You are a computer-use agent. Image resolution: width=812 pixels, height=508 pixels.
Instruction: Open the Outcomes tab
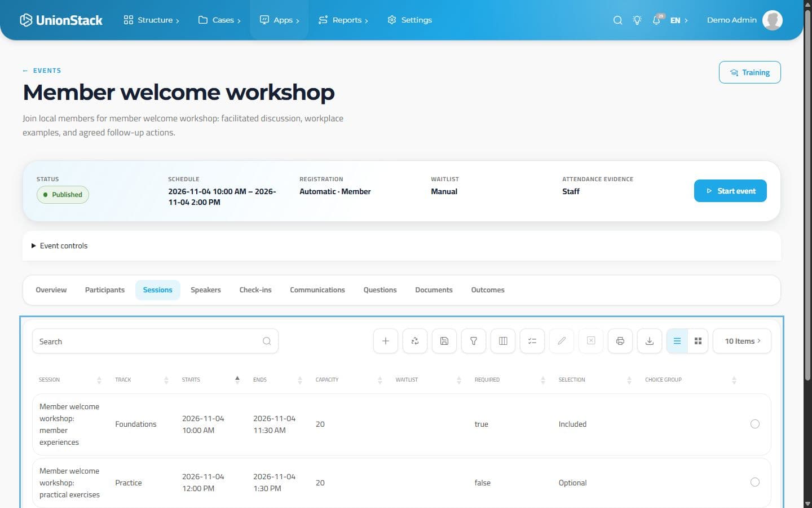tap(488, 290)
